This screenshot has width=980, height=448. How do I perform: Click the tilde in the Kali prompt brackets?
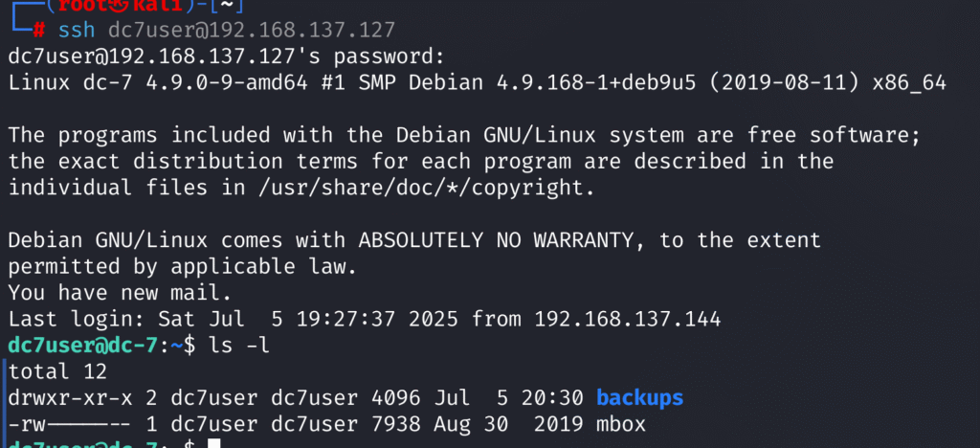pos(228,6)
